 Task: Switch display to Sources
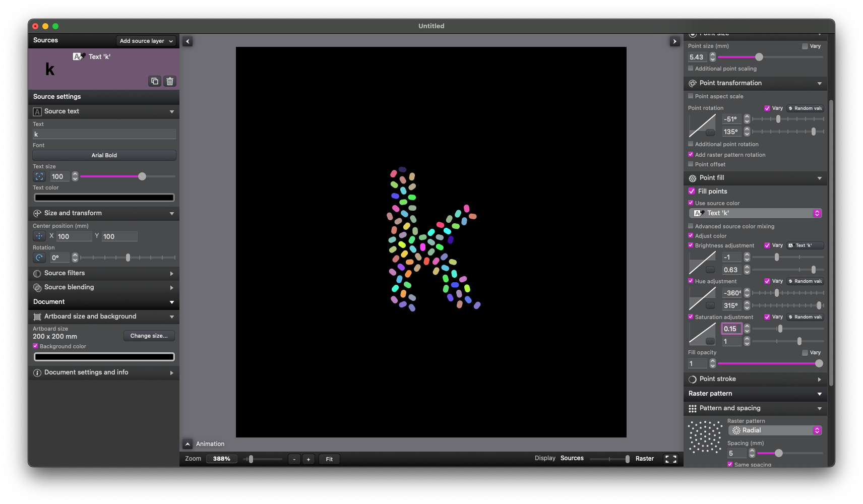point(572,458)
